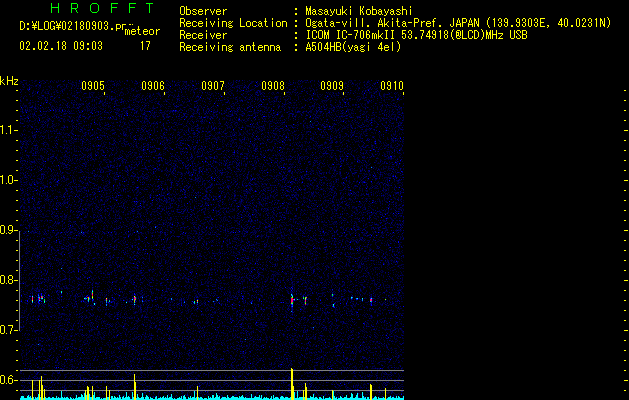Click the observer name Masayuki Kobayashi

coord(359,11)
